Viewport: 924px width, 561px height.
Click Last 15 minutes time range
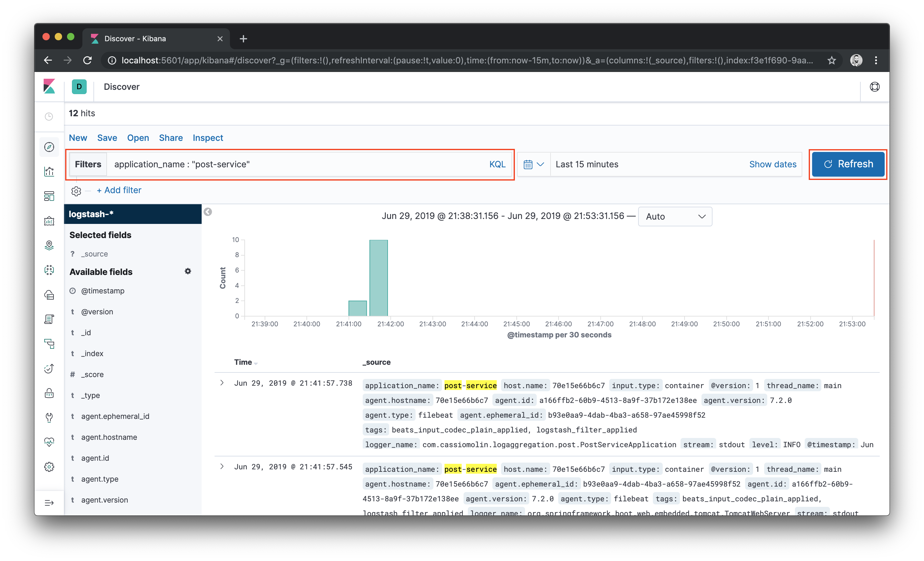pos(587,164)
